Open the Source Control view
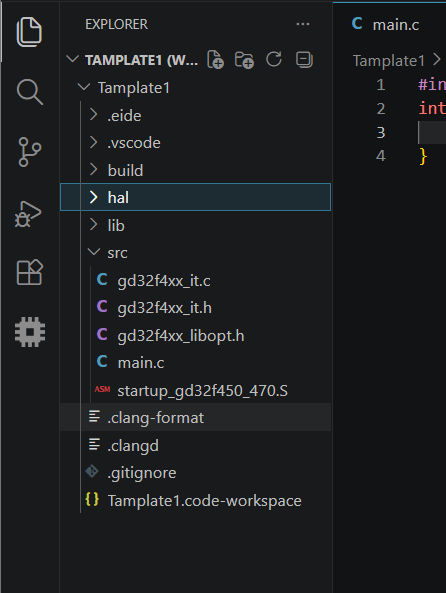446x593 pixels. (x=30, y=152)
